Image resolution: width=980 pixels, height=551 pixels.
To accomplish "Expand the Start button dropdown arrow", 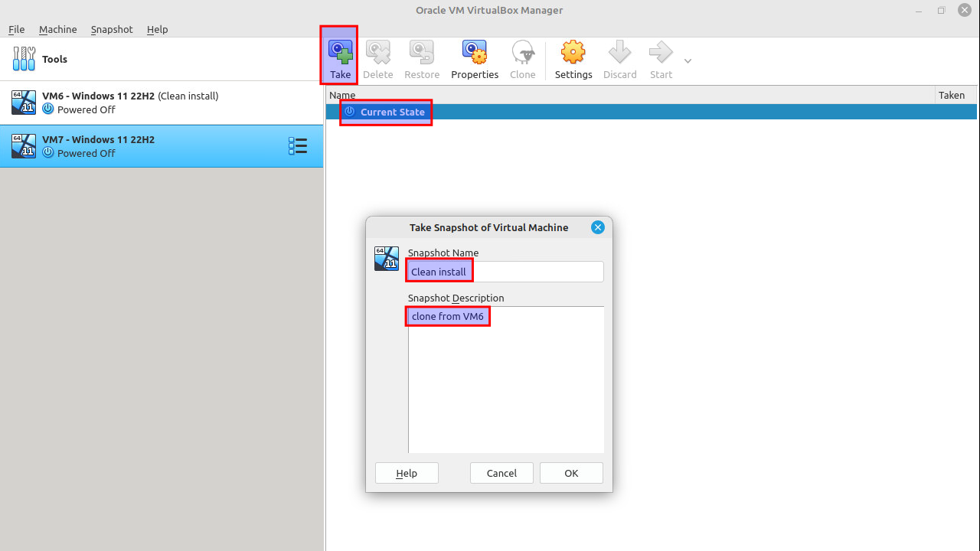I will tap(688, 61).
